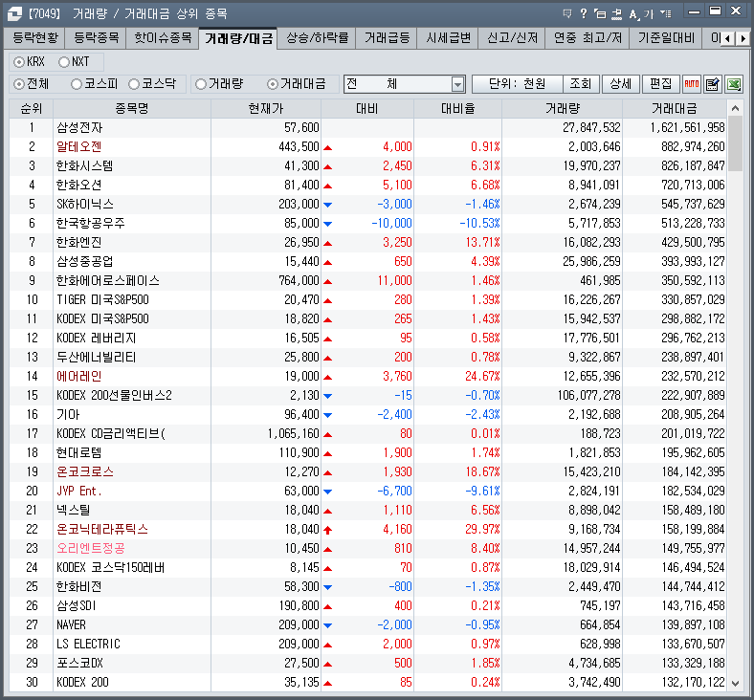This screenshot has height=700, width=754.
Task: Click the table's vertical scrollbar thumb
Action: [x=735, y=143]
